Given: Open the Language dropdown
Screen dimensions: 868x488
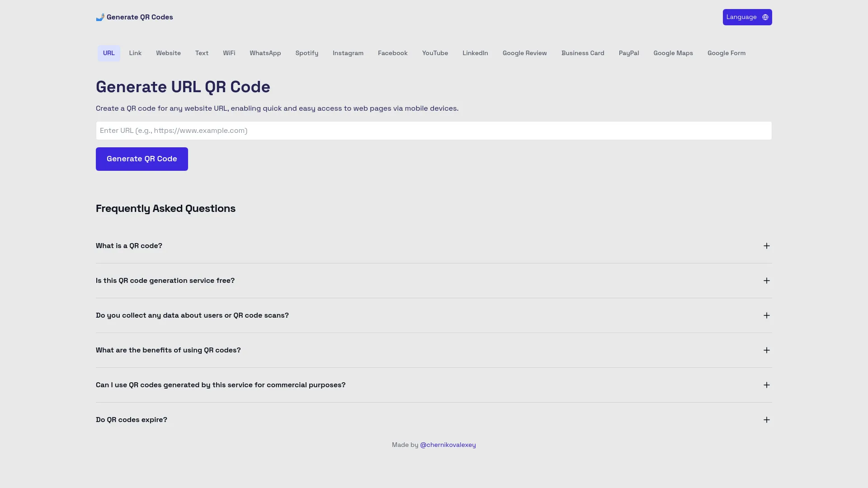Looking at the screenshot, I should [747, 17].
